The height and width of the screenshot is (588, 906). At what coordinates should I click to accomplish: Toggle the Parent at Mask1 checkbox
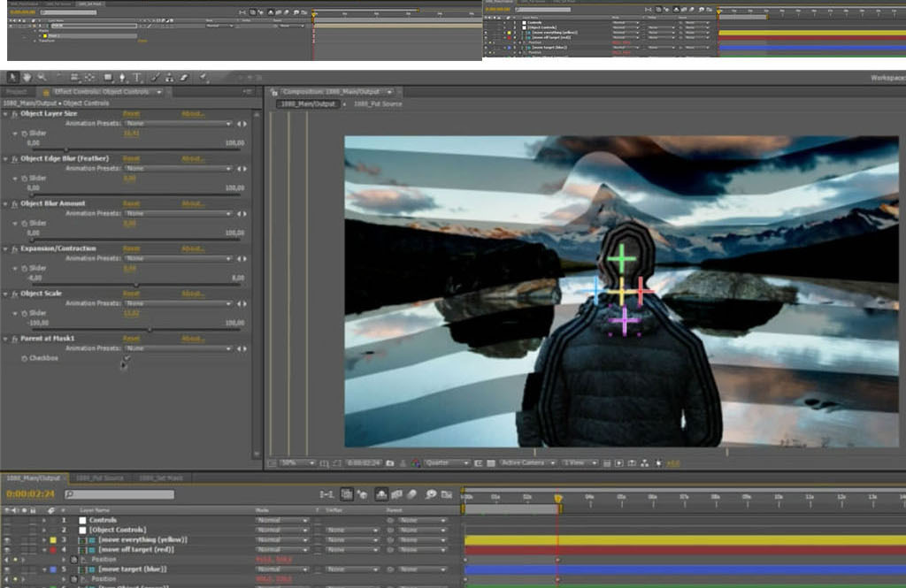126,358
